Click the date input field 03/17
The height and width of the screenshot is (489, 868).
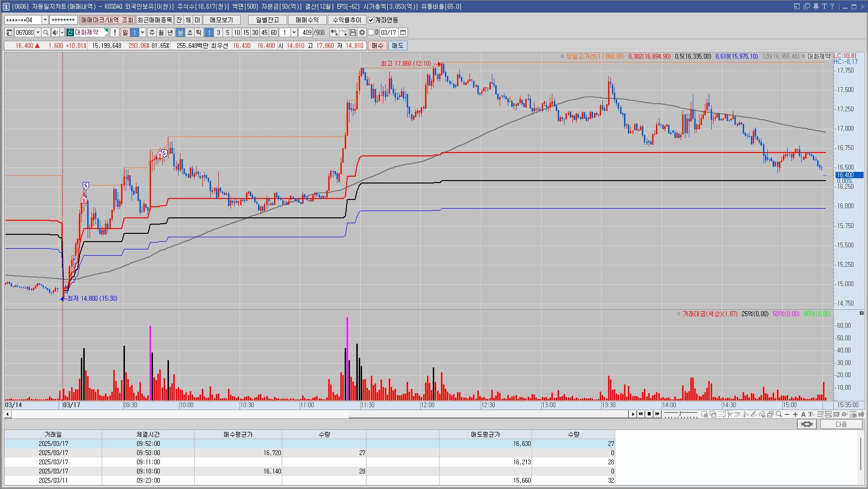(x=389, y=32)
